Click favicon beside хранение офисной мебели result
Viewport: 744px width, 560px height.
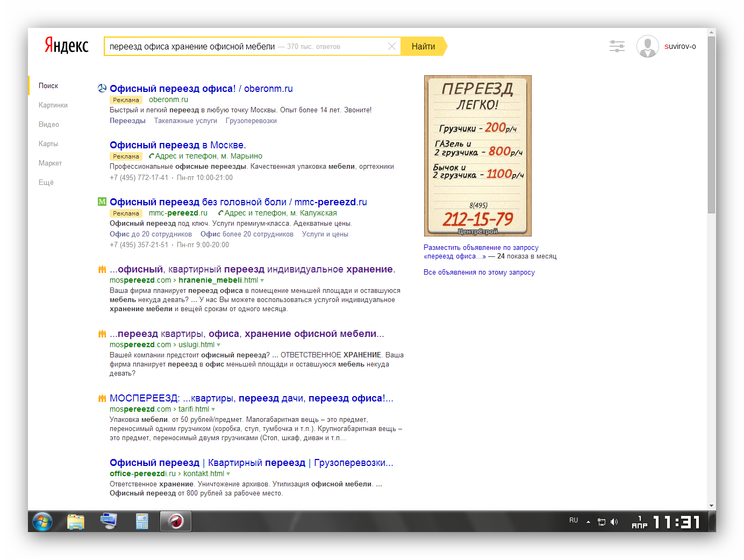click(x=102, y=333)
